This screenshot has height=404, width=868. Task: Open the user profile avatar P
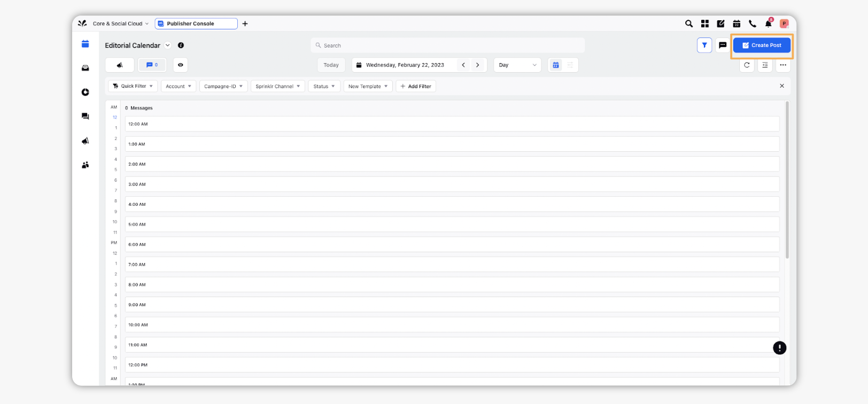tap(784, 24)
